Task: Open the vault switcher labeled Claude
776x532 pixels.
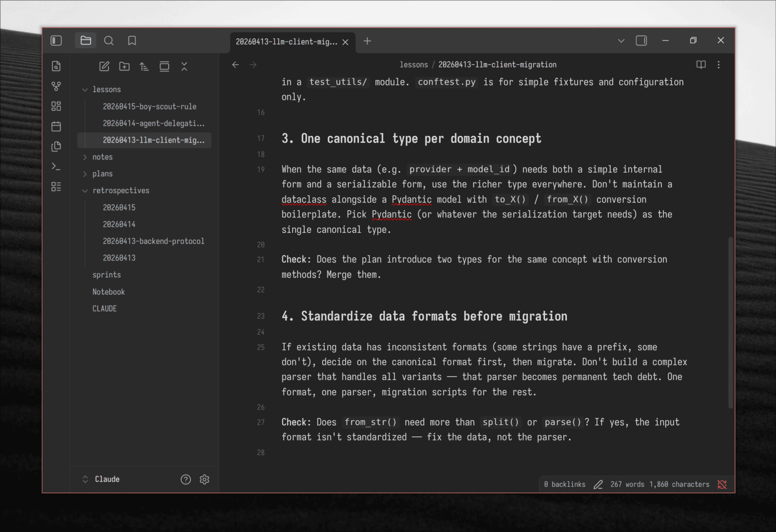Action: tap(107, 479)
